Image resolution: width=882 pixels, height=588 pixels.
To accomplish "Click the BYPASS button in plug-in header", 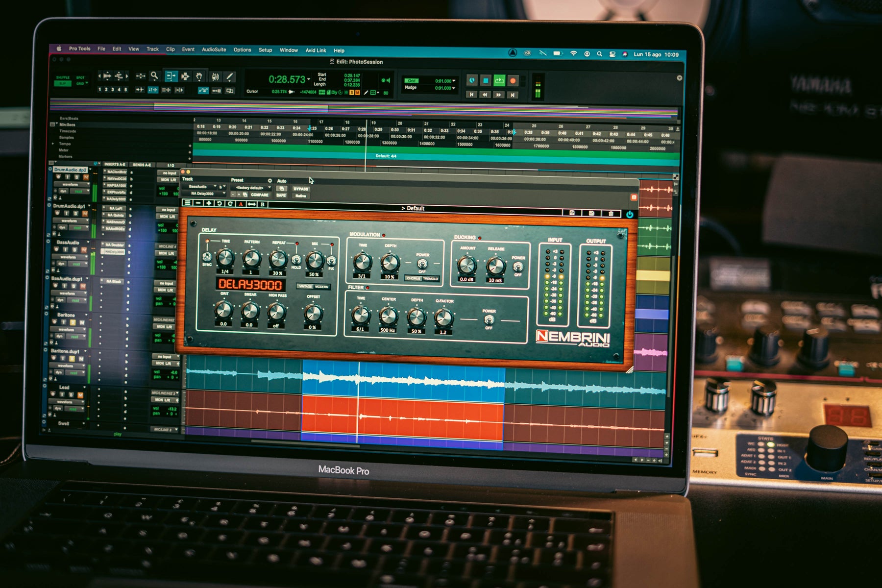I will (x=301, y=189).
